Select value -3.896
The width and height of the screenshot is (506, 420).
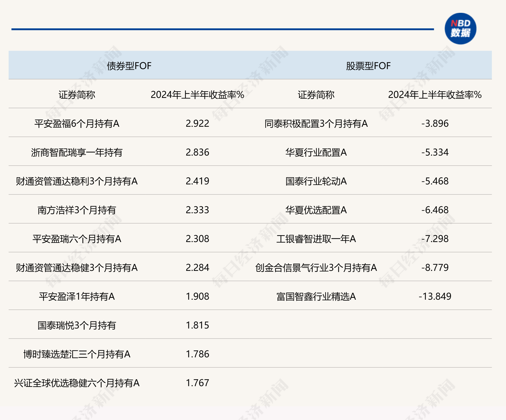tap(435, 123)
